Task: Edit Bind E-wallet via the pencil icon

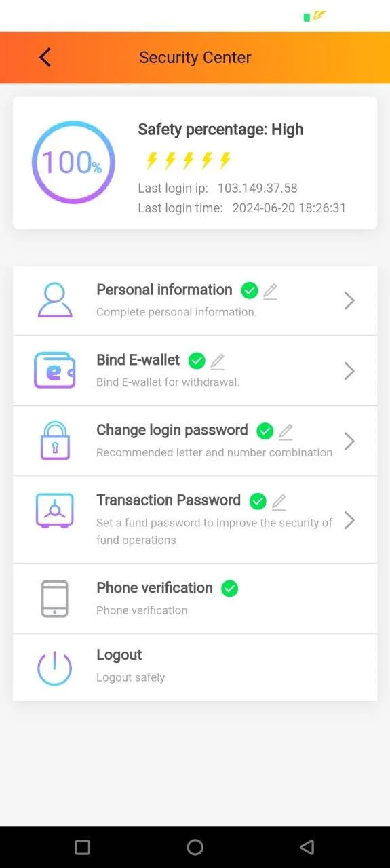Action: point(217,361)
